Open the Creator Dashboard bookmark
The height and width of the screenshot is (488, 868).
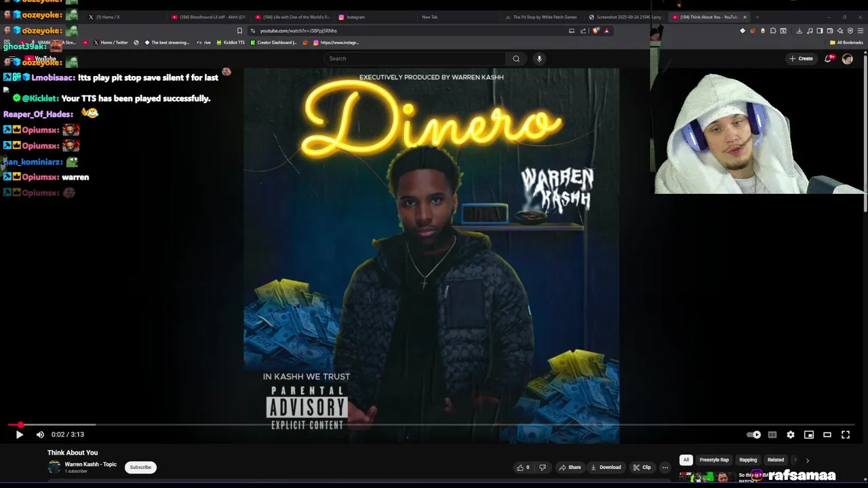(x=273, y=43)
